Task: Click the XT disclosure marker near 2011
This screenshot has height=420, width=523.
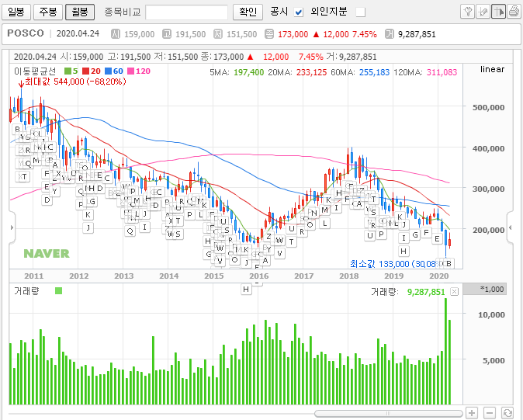Action: pyautogui.click(x=23, y=176)
